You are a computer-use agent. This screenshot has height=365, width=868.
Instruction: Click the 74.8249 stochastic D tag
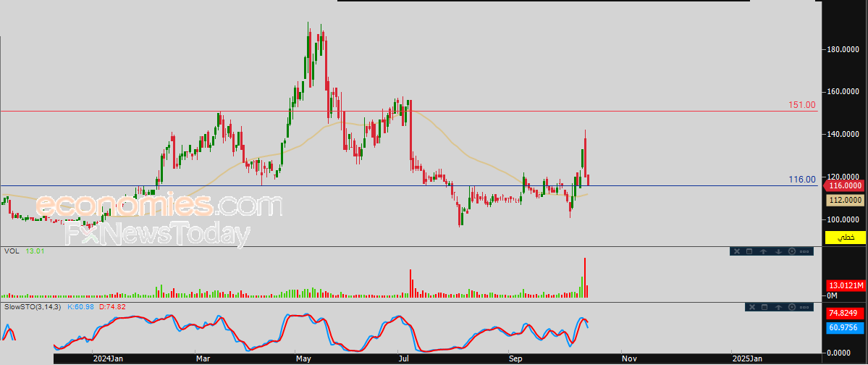click(x=845, y=314)
